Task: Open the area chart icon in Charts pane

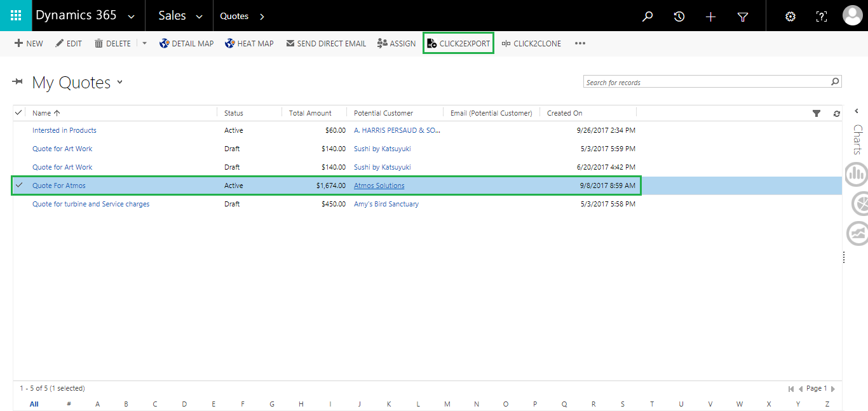Action: click(x=858, y=234)
